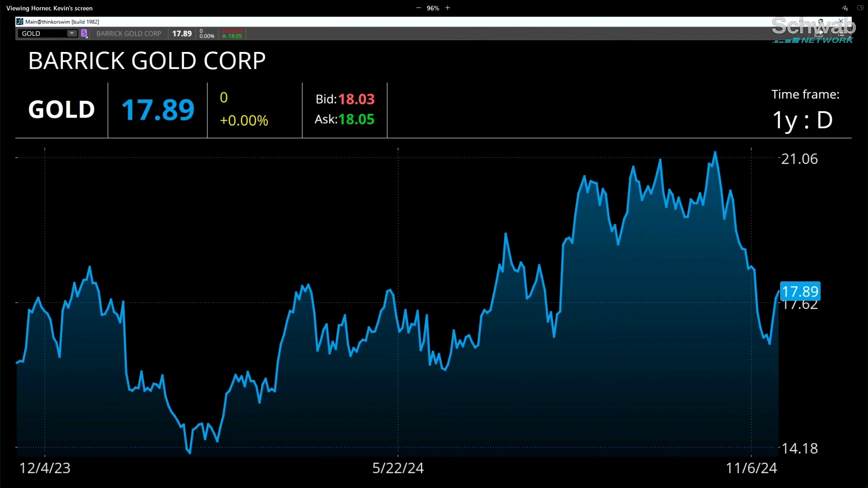Image resolution: width=868 pixels, height=488 pixels.
Task: Click the 11/6/24 date marker on axis
Action: [751, 468]
